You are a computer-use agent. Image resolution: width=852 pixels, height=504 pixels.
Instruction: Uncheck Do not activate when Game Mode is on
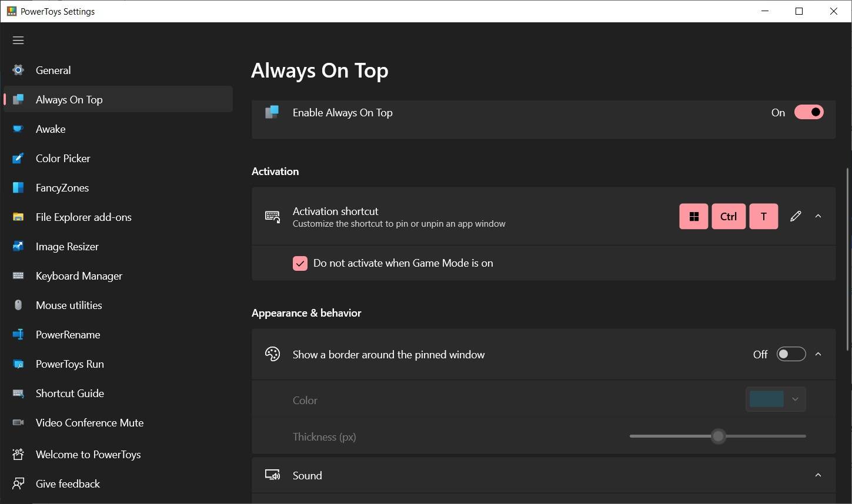(300, 263)
